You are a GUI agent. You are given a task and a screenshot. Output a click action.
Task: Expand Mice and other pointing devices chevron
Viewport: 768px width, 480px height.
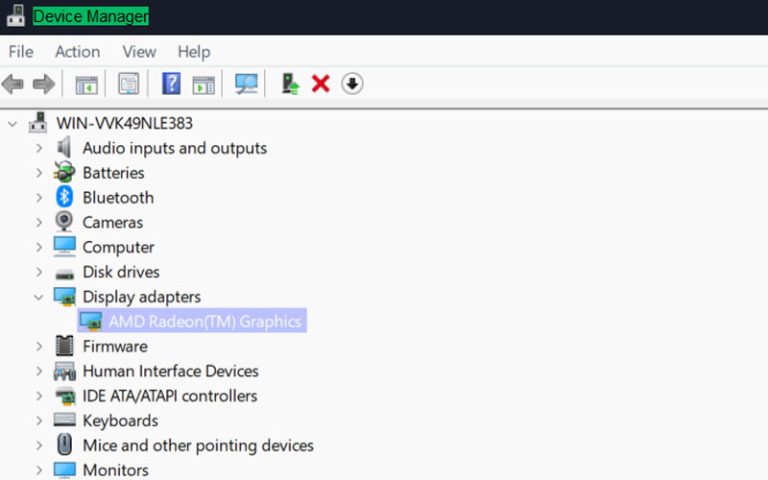[x=39, y=445]
